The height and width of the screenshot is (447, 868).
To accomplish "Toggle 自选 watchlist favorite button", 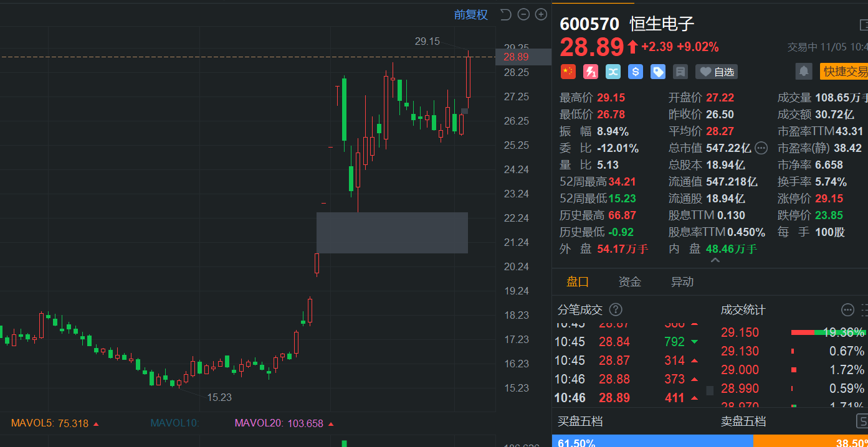I will tap(716, 72).
